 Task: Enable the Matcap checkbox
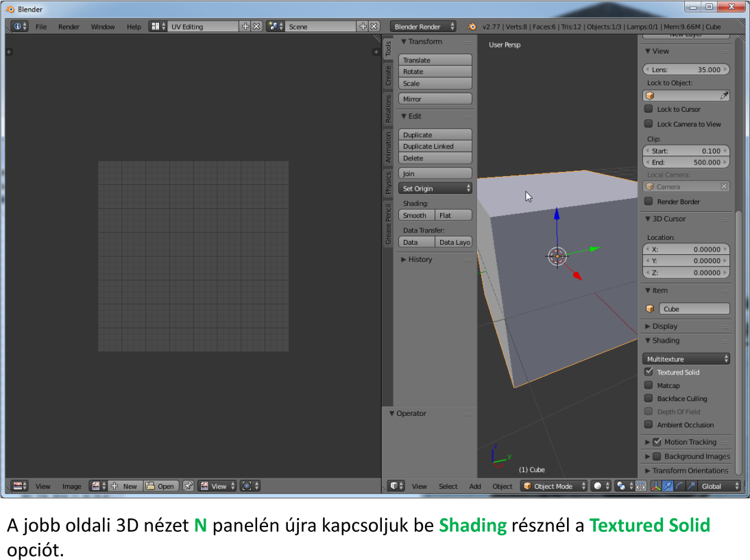coord(649,385)
